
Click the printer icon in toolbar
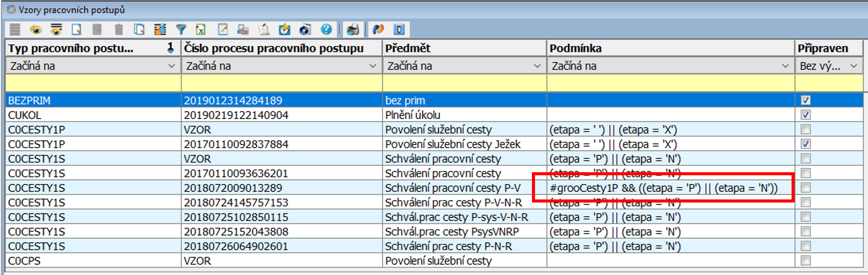pyautogui.click(x=353, y=30)
